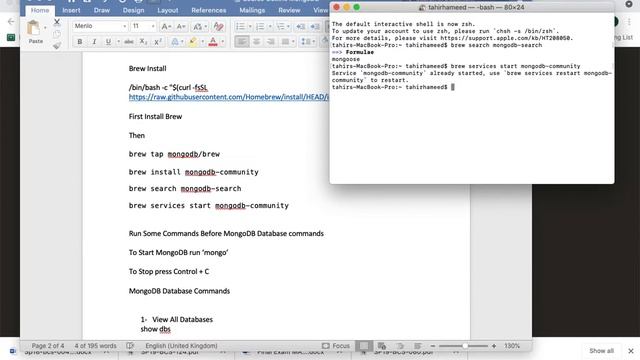
Task: Increase font size with the larger A
Action: [x=166, y=27]
